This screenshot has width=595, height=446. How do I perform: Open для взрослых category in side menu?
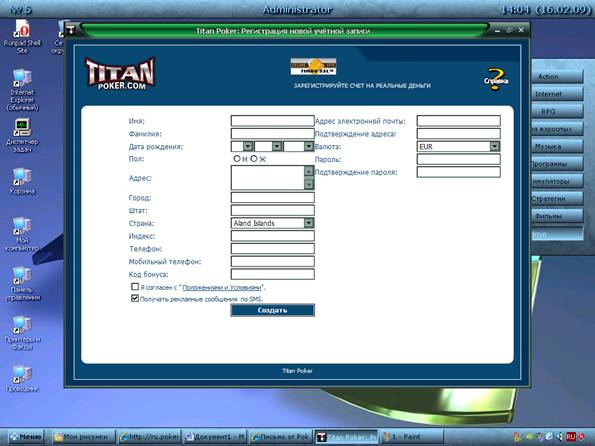(557, 129)
